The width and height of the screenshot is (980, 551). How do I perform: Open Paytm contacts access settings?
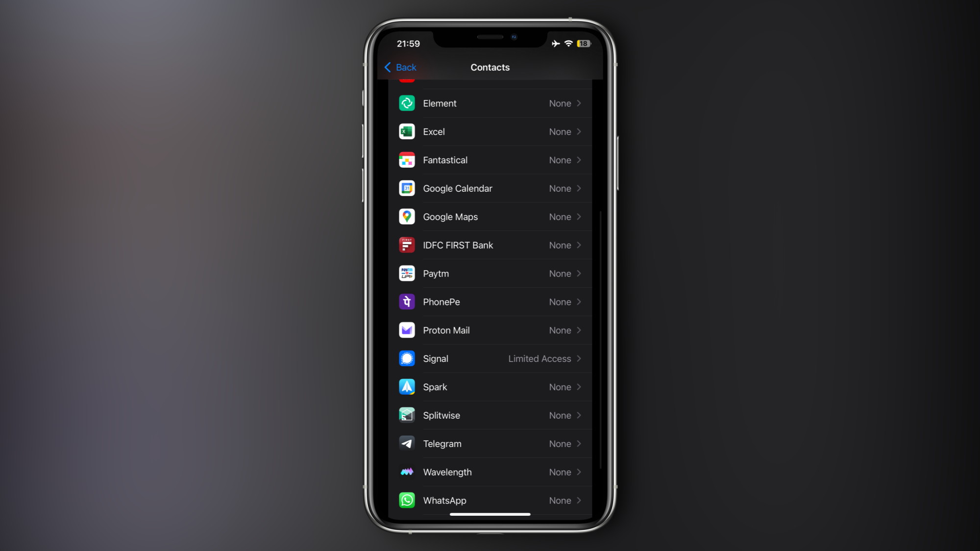[490, 273]
